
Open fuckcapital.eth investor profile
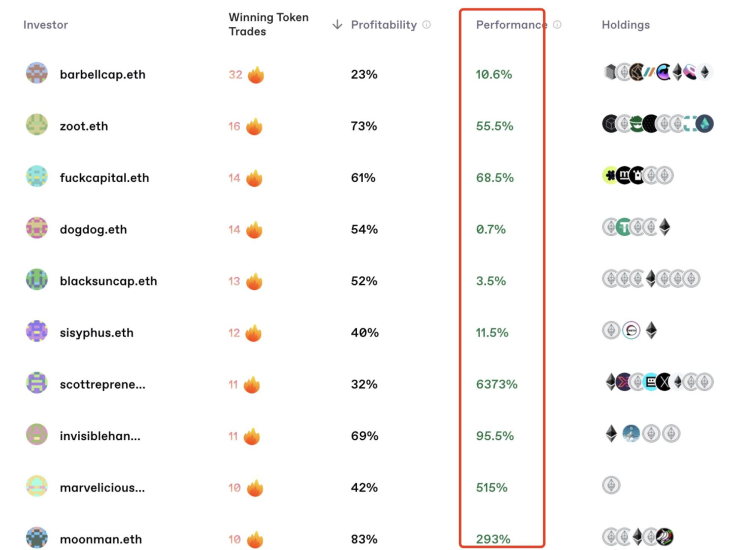[104, 178]
